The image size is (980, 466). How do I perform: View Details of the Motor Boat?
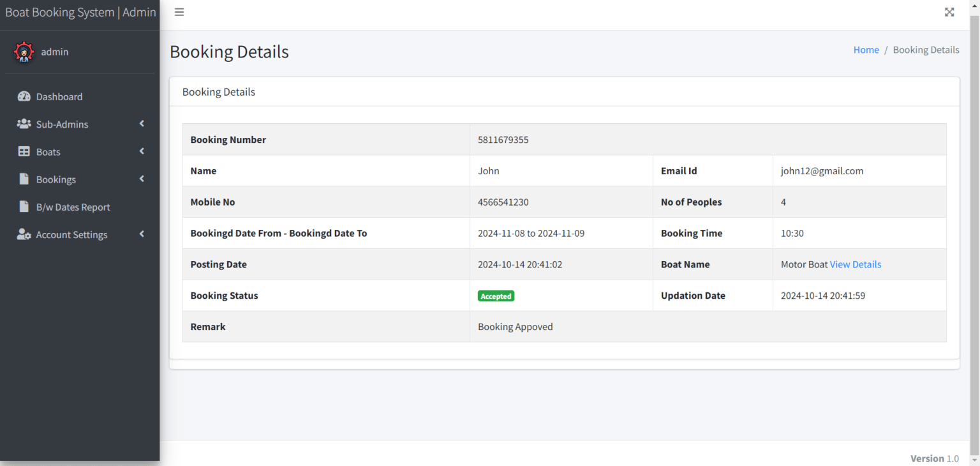point(855,264)
